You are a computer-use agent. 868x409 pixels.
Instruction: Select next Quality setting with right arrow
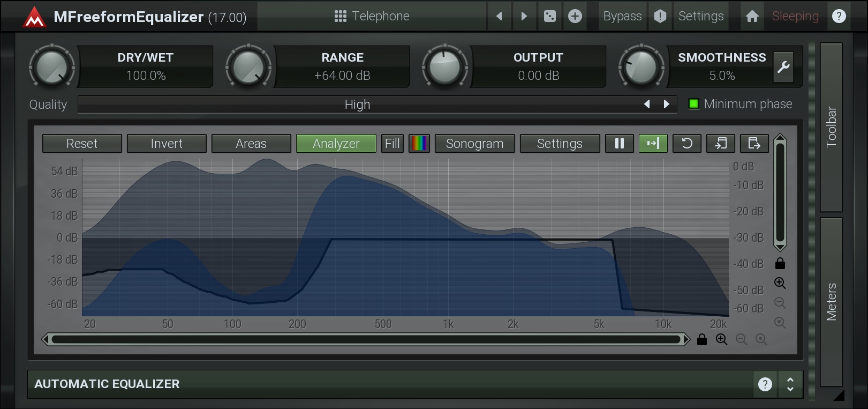coord(666,104)
